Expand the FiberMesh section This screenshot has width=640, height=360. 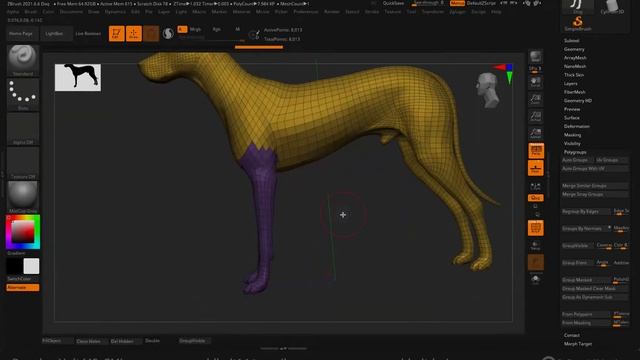click(575, 92)
